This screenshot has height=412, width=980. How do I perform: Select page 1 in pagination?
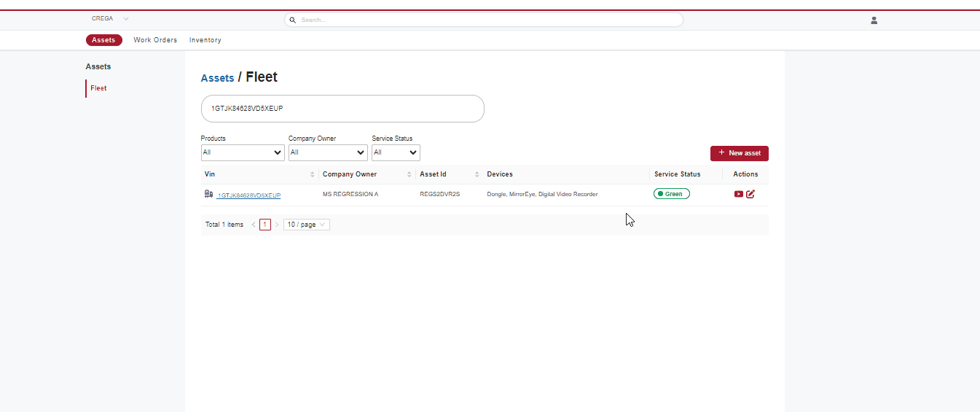tap(265, 225)
